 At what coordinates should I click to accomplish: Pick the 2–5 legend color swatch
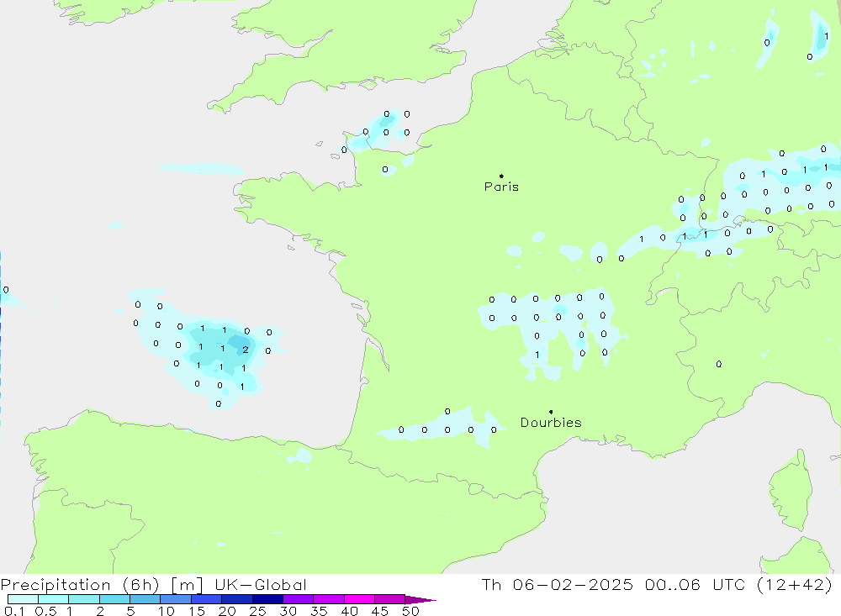pos(114,599)
